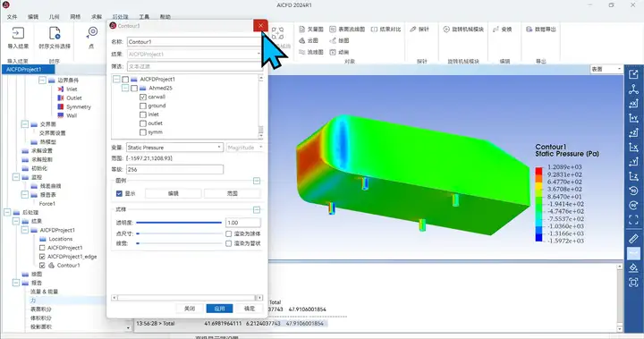Click the 应用 apply button
The width and height of the screenshot is (644, 339).
(x=219, y=309)
